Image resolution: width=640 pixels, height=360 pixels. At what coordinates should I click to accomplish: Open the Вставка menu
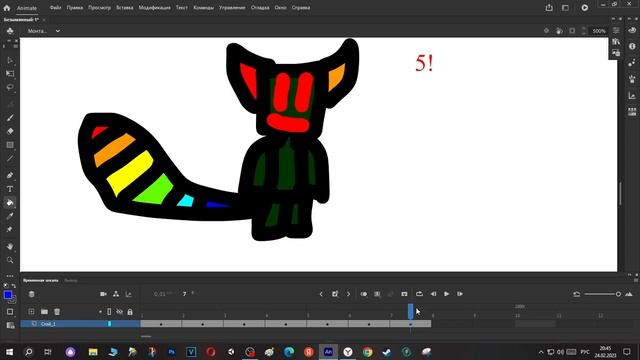click(x=124, y=7)
